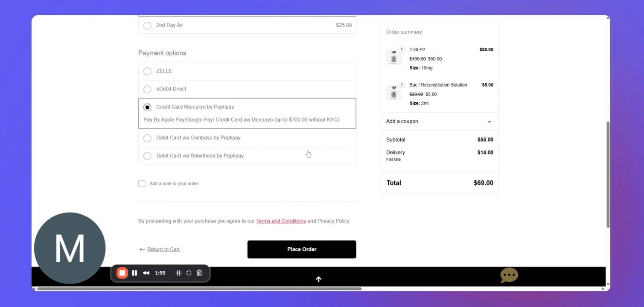Click the Order summary heading

tap(404, 32)
